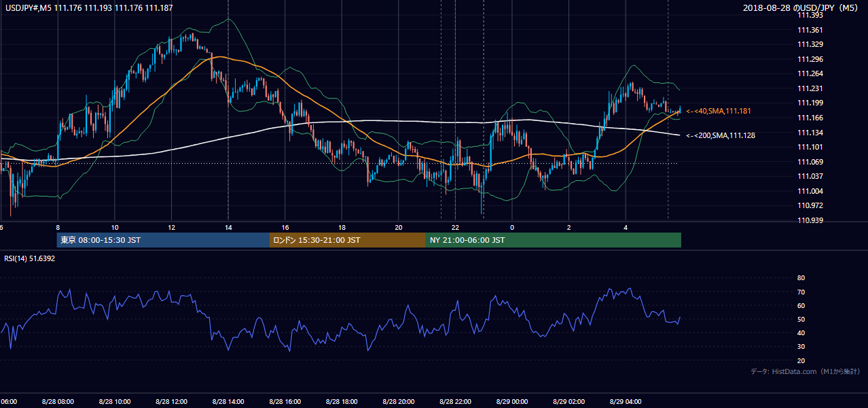
Task: Click RSI axis level 70
Action: (801, 292)
